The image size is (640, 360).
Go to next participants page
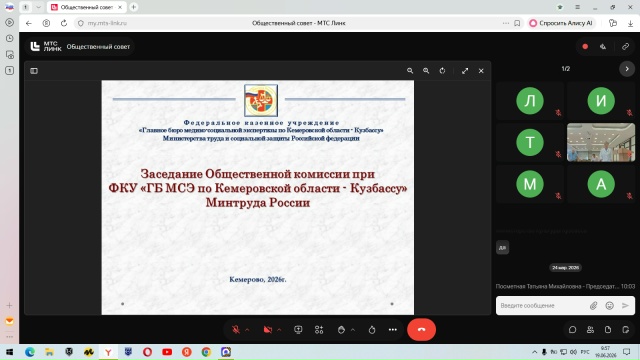click(x=627, y=69)
